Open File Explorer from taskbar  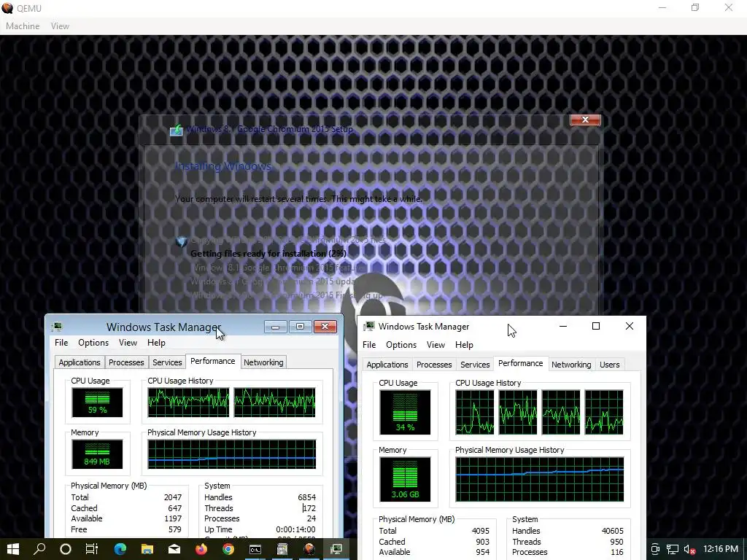pyautogui.click(x=147, y=549)
